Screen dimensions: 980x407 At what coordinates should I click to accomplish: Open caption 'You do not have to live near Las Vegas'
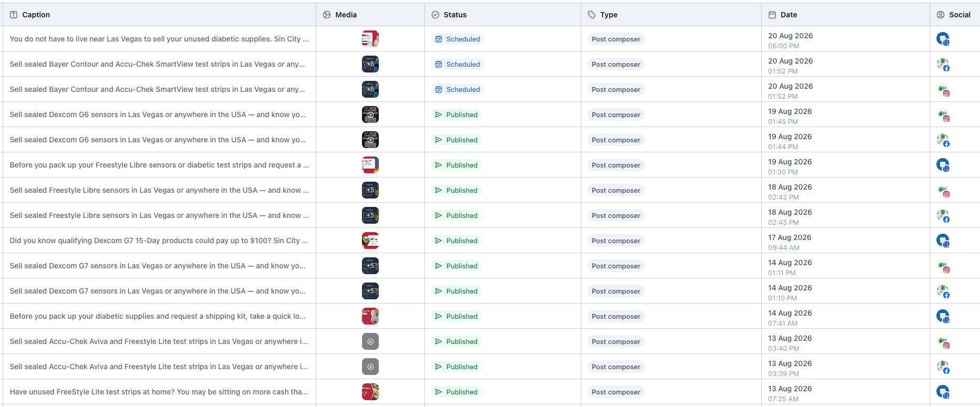[x=159, y=39]
